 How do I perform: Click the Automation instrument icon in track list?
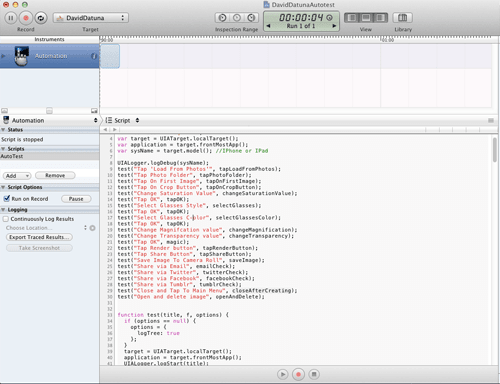tap(22, 56)
